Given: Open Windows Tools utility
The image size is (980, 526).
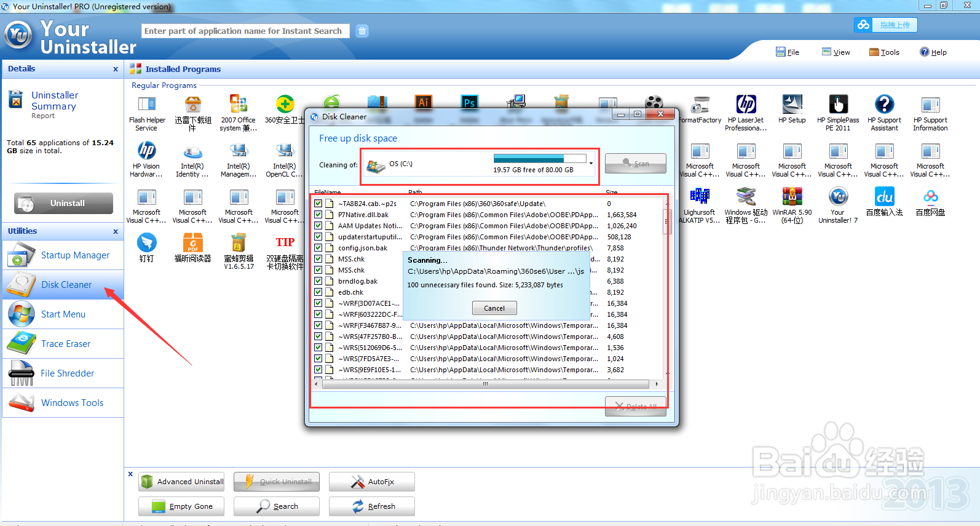Looking at the screenshot, I should pyautogui.click(x=63, y=403).
